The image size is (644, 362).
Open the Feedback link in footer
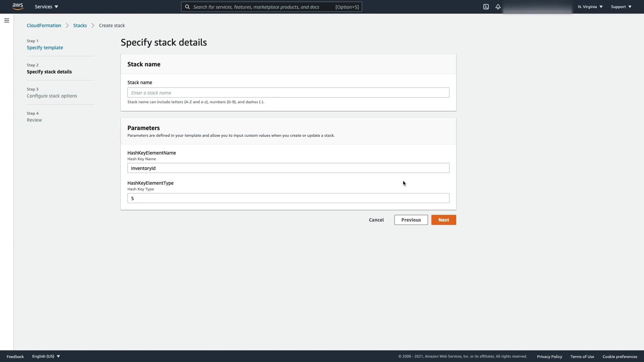[x=15, y=356]
